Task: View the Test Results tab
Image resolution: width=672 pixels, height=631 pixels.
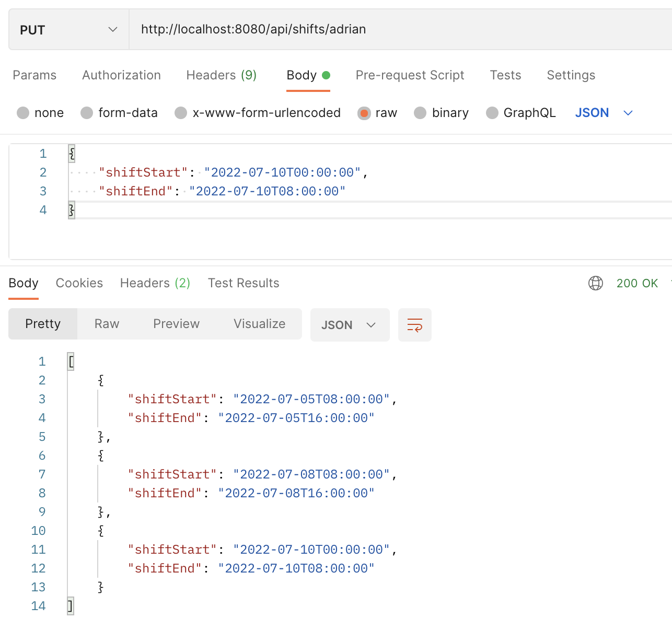Action: coord(244,283)
